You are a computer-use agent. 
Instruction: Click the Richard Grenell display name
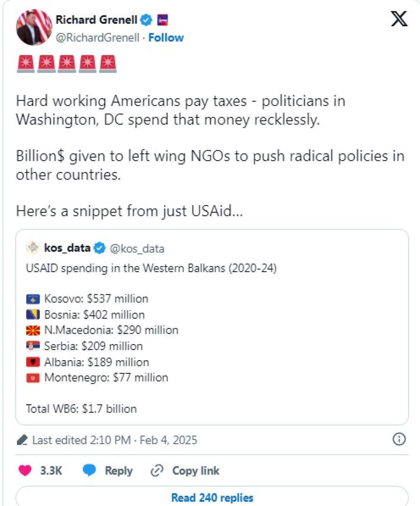click(x=96, y=20)
